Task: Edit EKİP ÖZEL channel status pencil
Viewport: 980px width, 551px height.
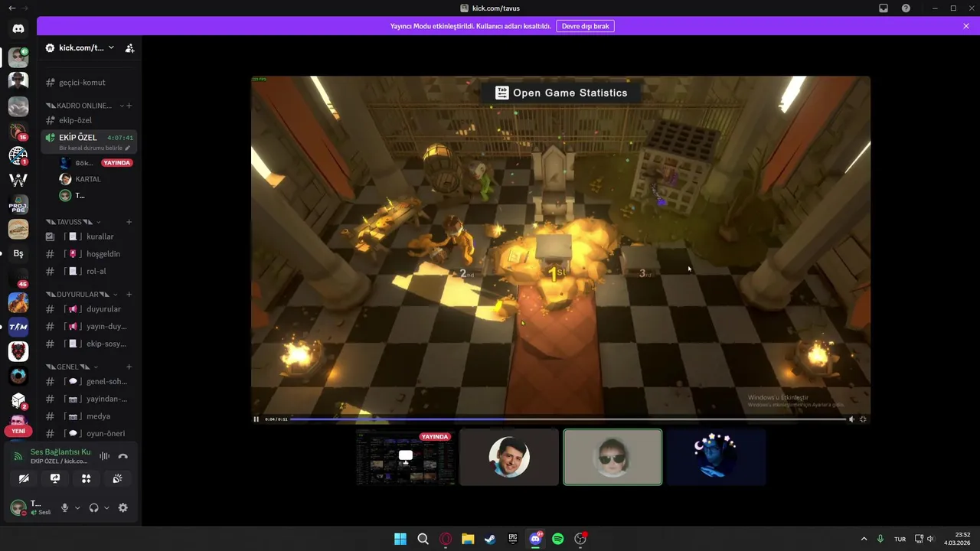Action: [x=128, y=148]
